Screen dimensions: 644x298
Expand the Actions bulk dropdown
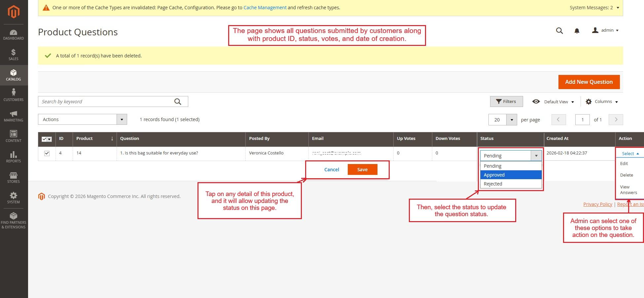pos(83,119)
